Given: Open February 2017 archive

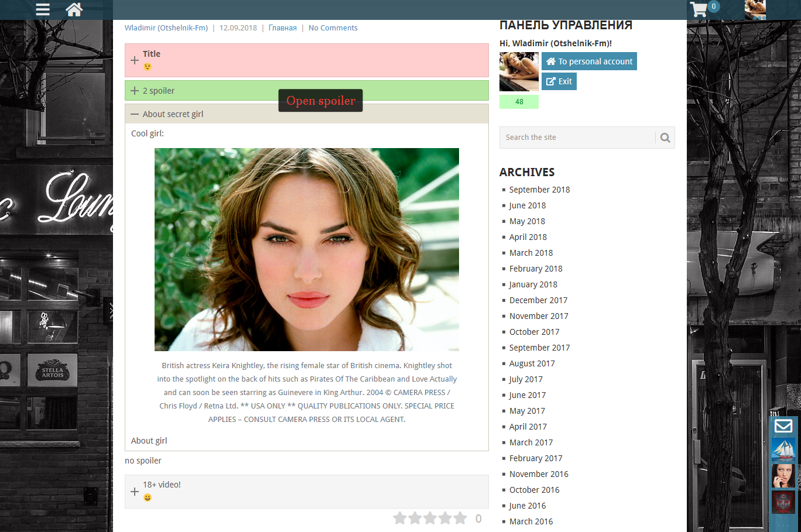Looking at the screenshot, I should point(536,458).
